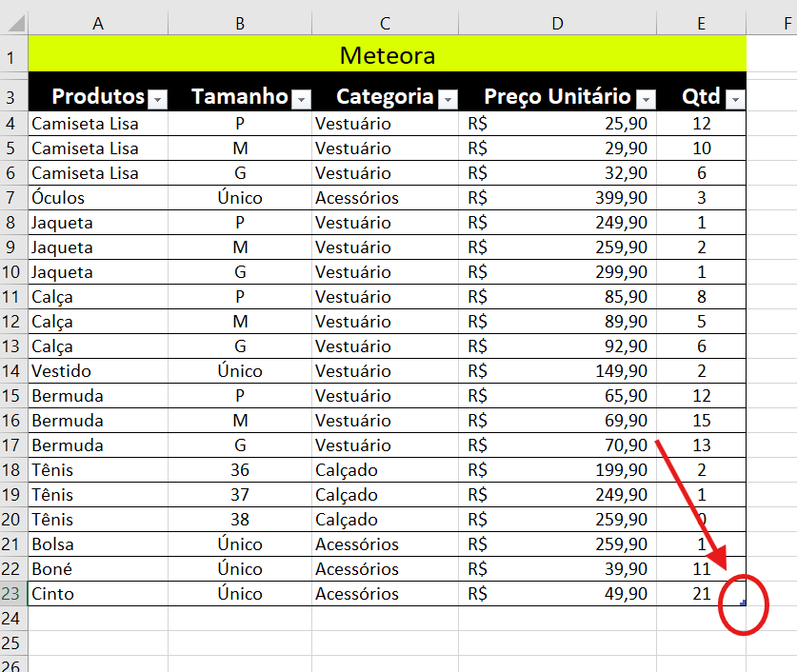Viewport: 797px width, 672px height.
Task: Select the 49,90 price cell
Action: [x=558, y=593]
